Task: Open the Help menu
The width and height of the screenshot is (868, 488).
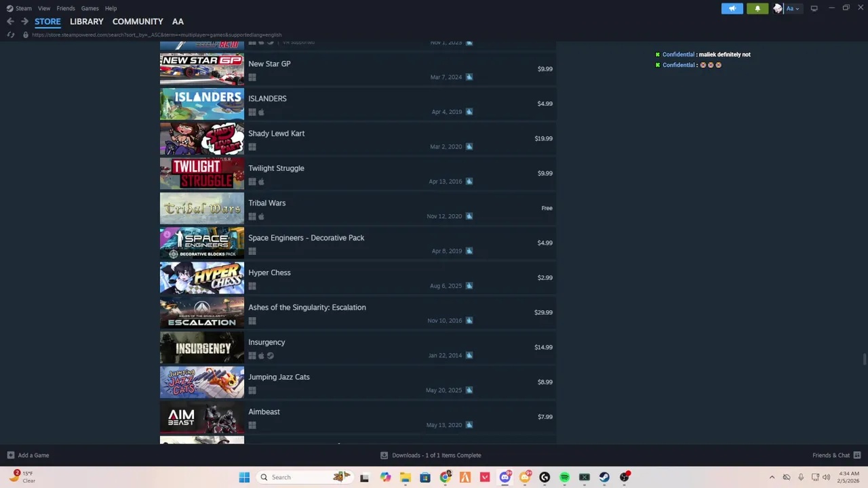Action: coord(111,8)
